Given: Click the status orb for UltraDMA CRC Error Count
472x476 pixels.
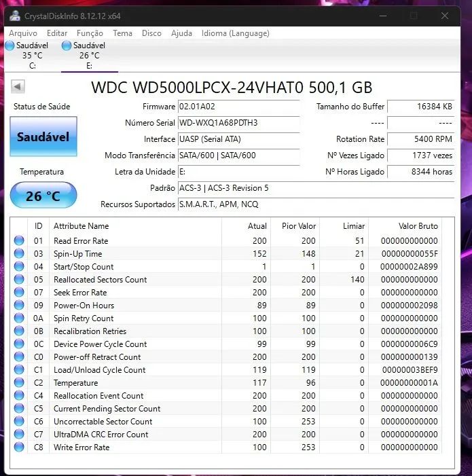Looking at the screenshot, I should pyautogui.click(x=19, y=434).
